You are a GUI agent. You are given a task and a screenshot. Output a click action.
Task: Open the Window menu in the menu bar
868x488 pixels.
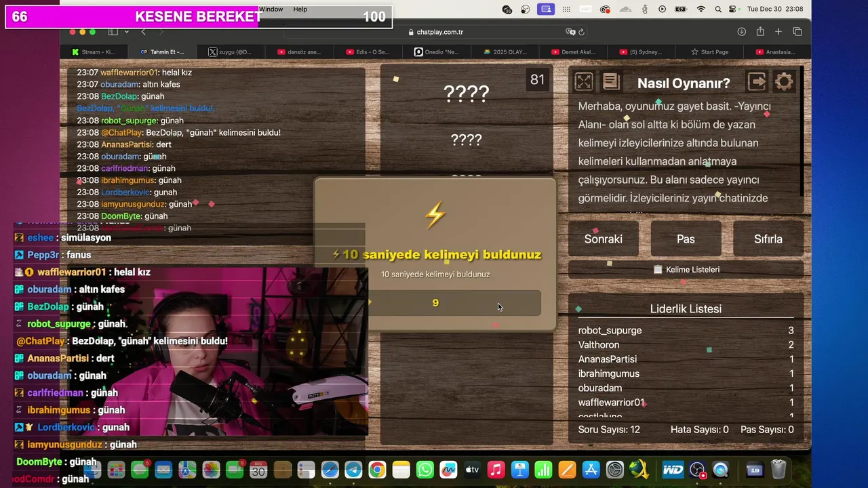click(x=271, y=9)
